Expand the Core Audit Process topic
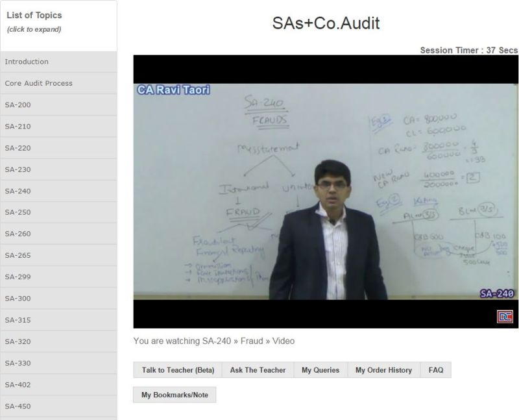 tap(58, 83)
